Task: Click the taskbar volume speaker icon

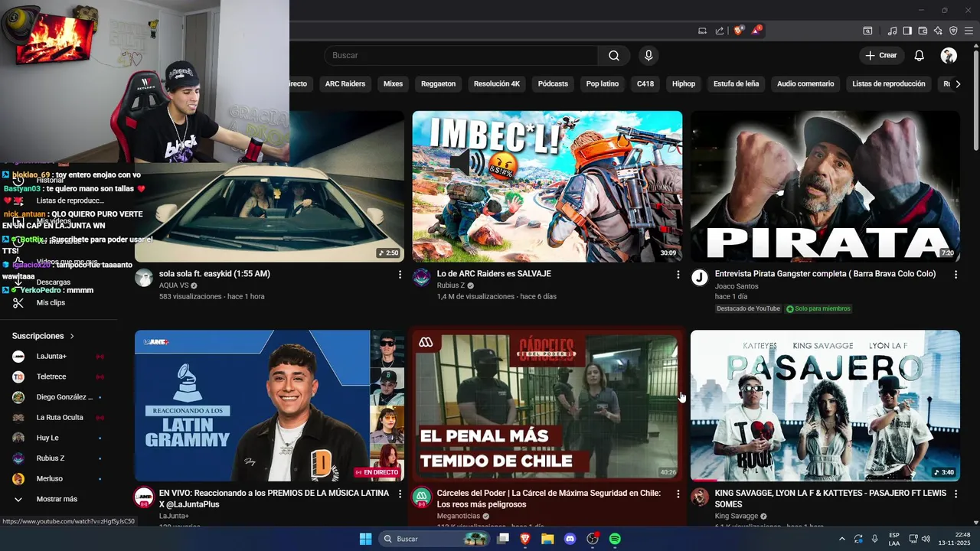Action: click(926, 539)
